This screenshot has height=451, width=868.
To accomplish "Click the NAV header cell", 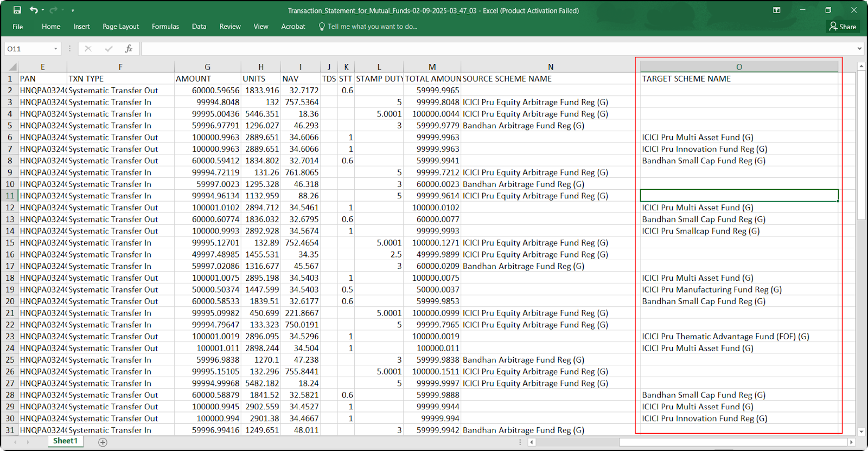I will click(301, 79).
